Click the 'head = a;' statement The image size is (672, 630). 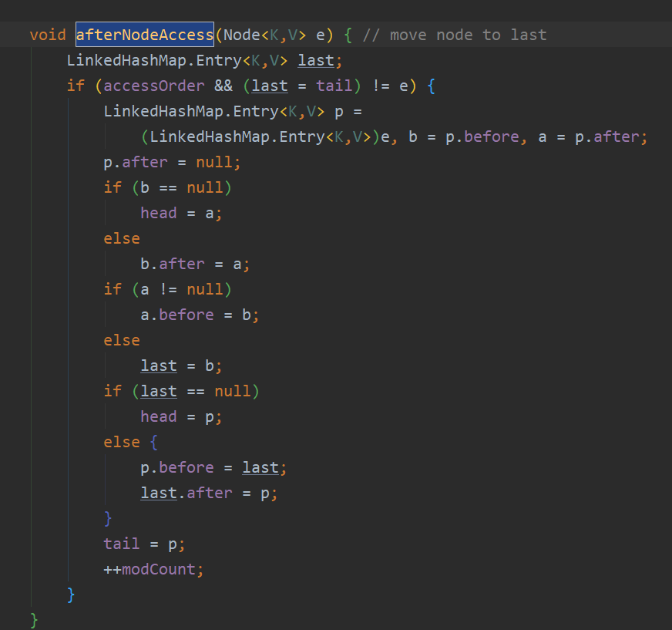pyautogui.click(x=181, y=213)
